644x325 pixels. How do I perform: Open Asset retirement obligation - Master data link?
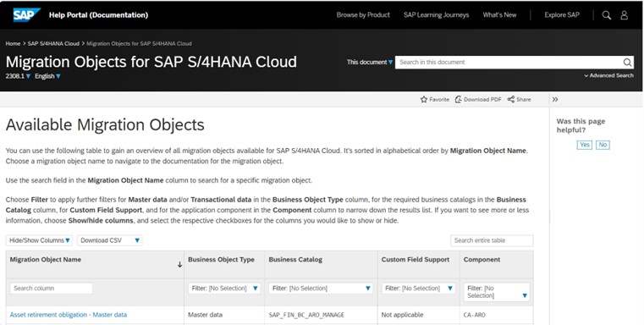tap(69, 315)
